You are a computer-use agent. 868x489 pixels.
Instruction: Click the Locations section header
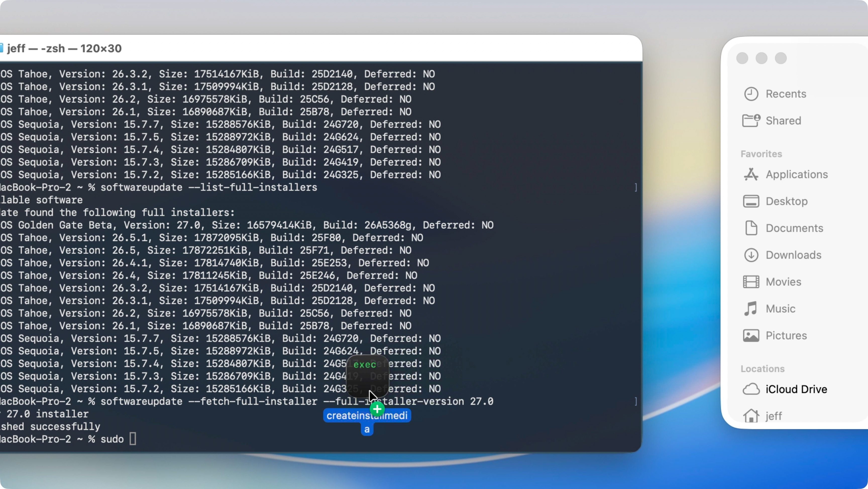pyautogui.click(x=763, y=369)
